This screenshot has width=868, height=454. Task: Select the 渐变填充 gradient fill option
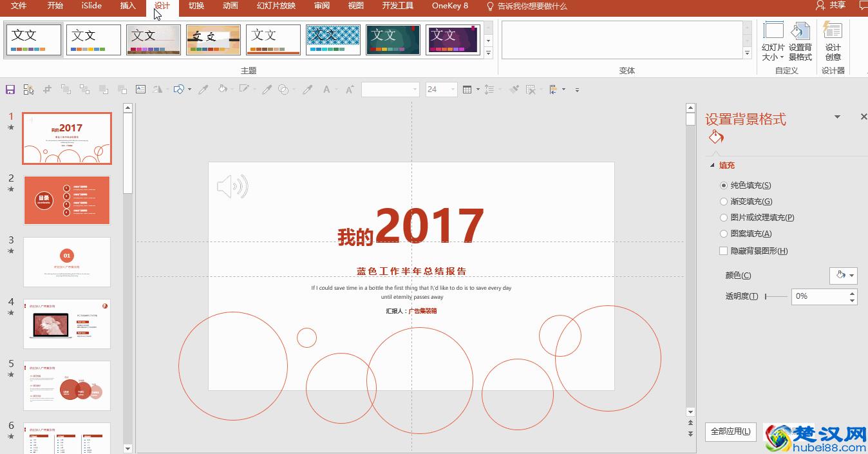(724, 201)
